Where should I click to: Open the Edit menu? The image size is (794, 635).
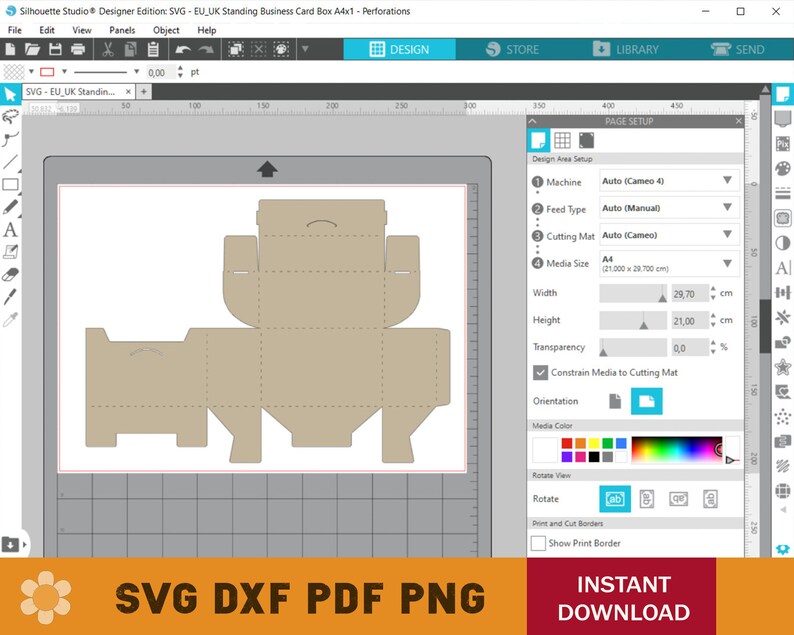(47, 30)
